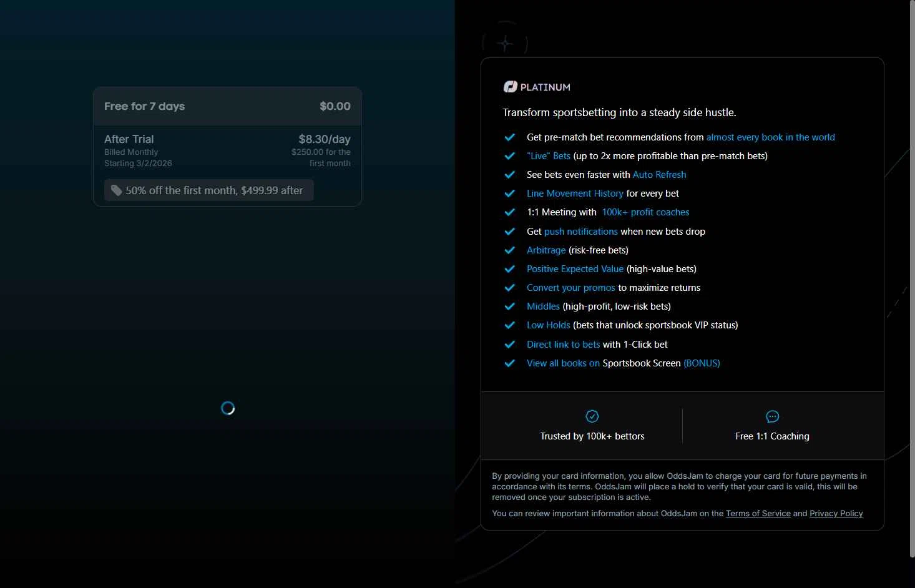Viewport: 915px width, 588px height.
Task: Click the chat bubble icon above Free 1:1 Coaching
Action: point(773,416)
